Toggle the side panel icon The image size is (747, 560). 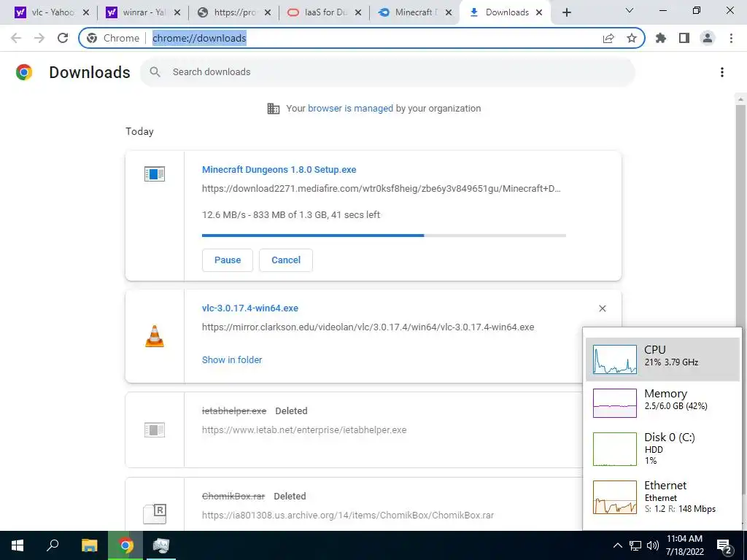pyautogui.click(x=684, y=38)
